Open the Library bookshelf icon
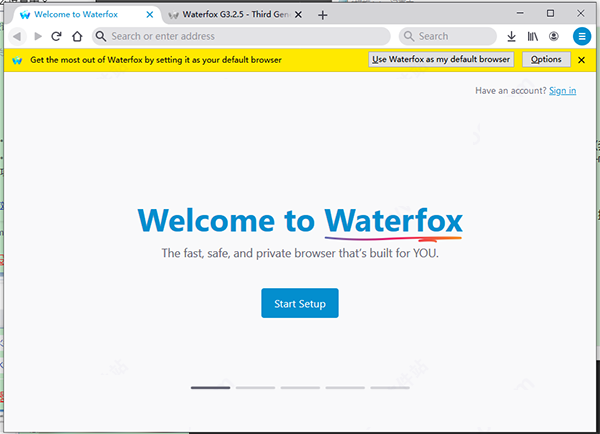The image size is (600, 434). [533, 36]
